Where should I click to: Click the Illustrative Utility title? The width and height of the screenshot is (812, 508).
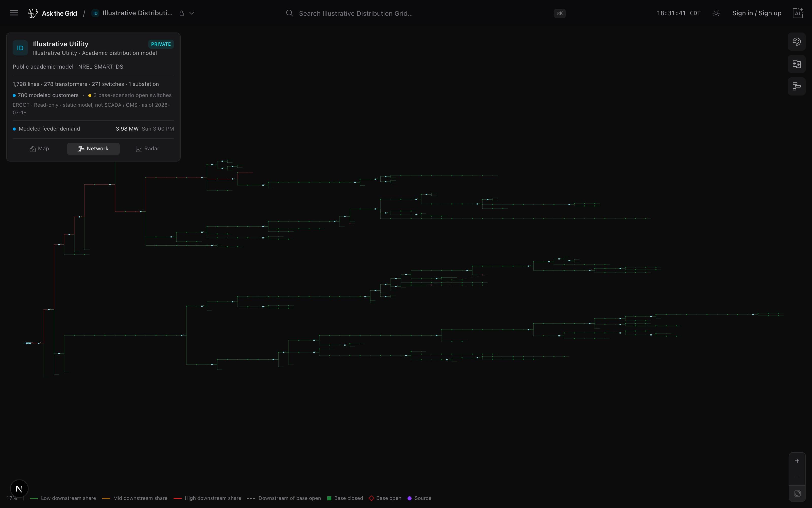(61, 44)
